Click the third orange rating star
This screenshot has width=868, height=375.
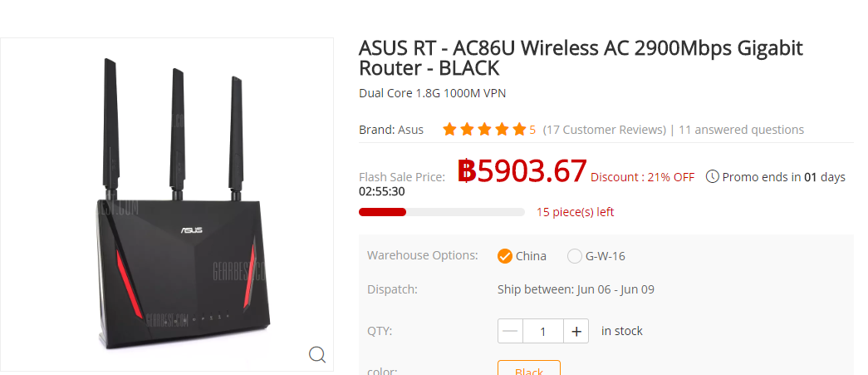[484, 130]
